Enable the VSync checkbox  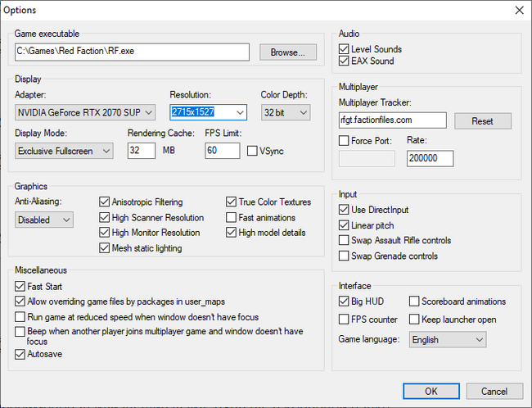(x=253, y=151)
